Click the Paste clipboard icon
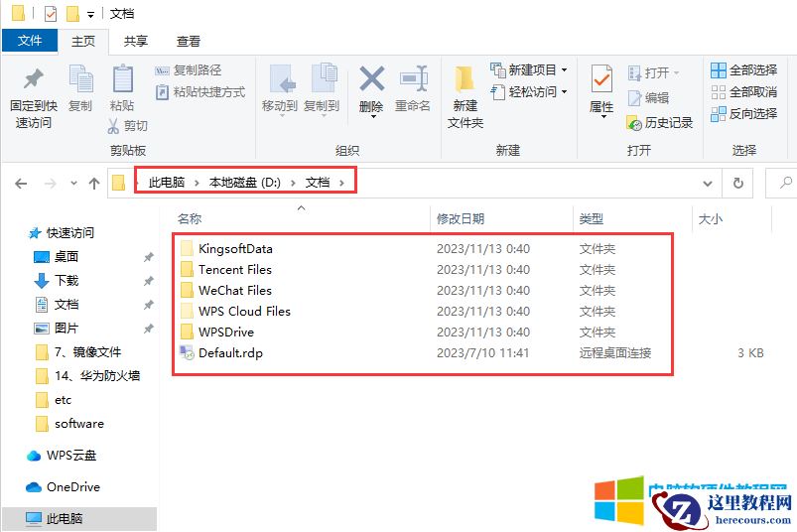797x532 pixels. click(x=122, y=79)
